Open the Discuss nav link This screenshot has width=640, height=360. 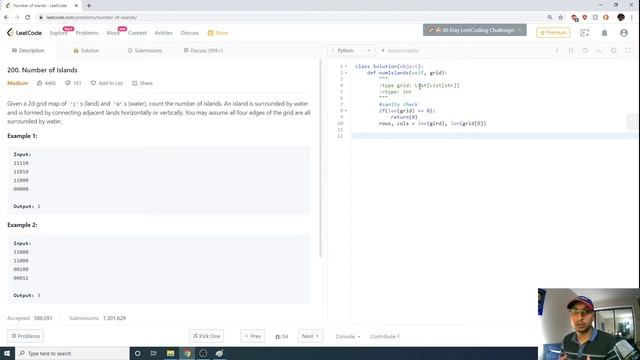(x=189, y=33)
